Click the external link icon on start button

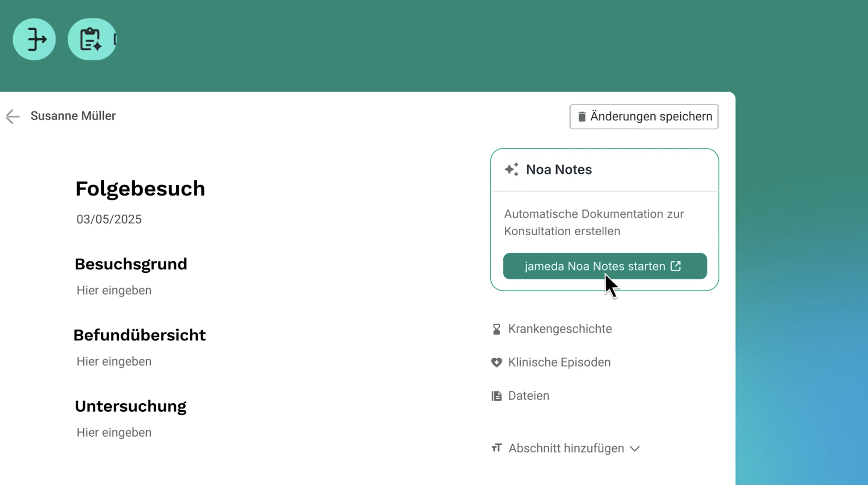[676, 266]
